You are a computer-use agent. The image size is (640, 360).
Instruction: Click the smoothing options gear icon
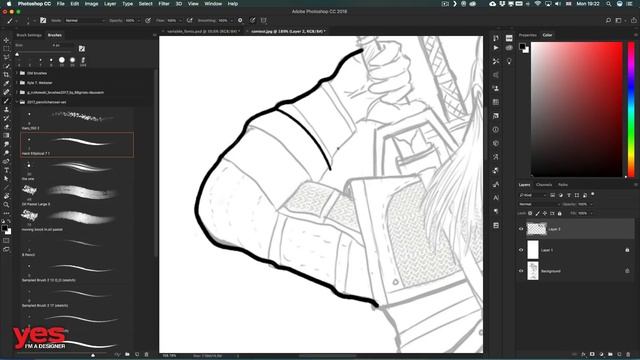coord(240,20)
